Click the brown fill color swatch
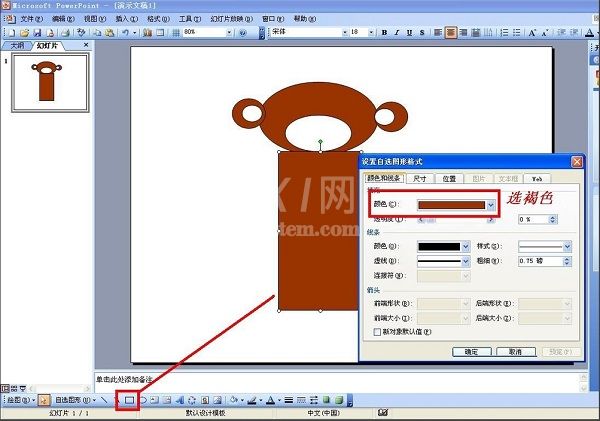 tap(452, 205)
